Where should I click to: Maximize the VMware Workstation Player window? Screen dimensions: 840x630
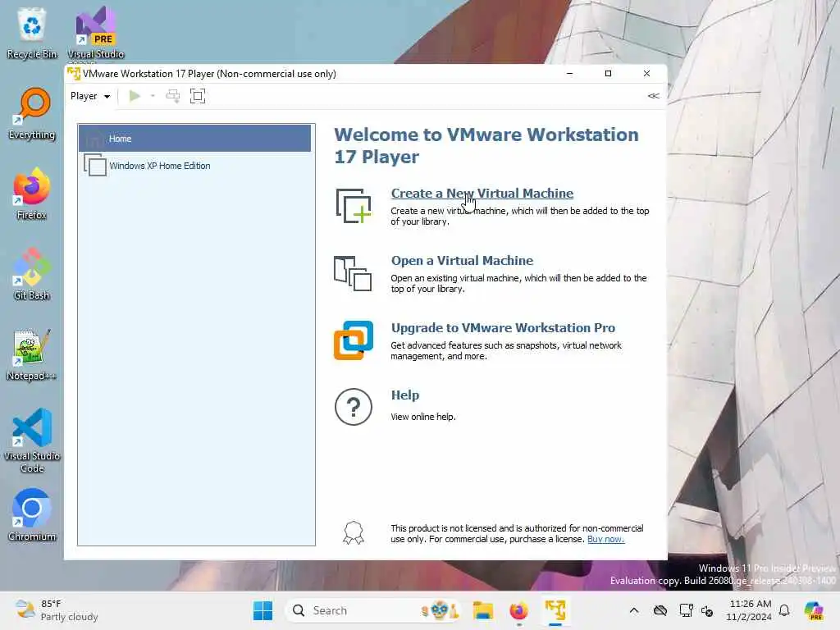coord(608,73)
